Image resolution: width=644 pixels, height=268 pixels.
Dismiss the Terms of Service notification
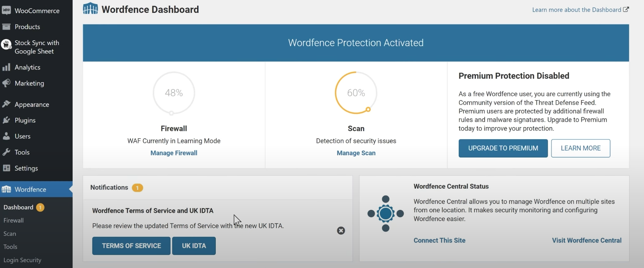pos(341,231)
